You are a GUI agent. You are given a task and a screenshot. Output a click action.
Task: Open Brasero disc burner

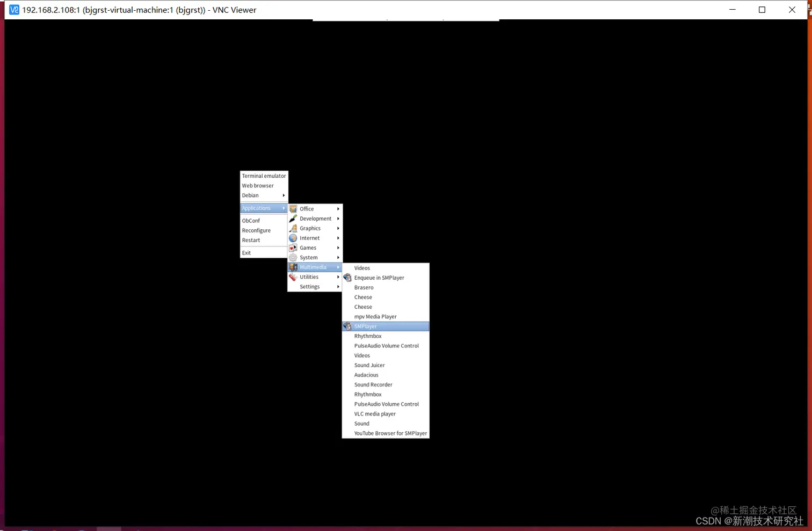point(364,287)
